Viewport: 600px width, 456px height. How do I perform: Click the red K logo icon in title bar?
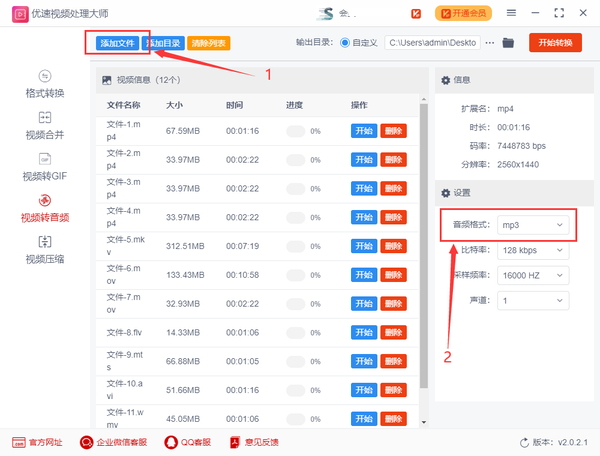(416, 14)
